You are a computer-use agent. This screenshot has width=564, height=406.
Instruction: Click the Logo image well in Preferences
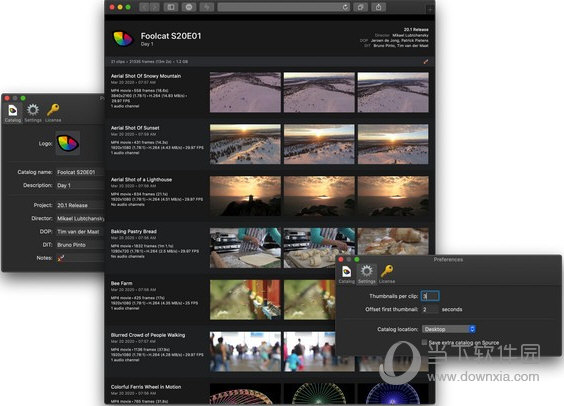click(x=68, y=143)
